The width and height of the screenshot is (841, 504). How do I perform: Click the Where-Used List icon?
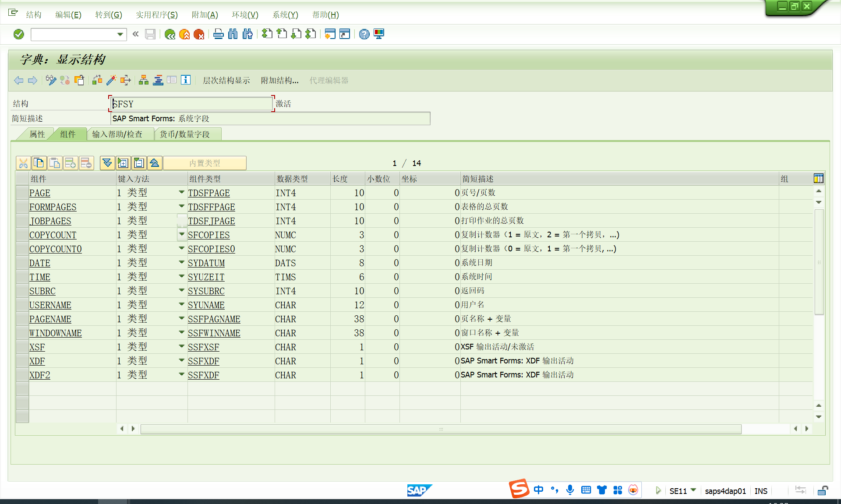[126, 80]
